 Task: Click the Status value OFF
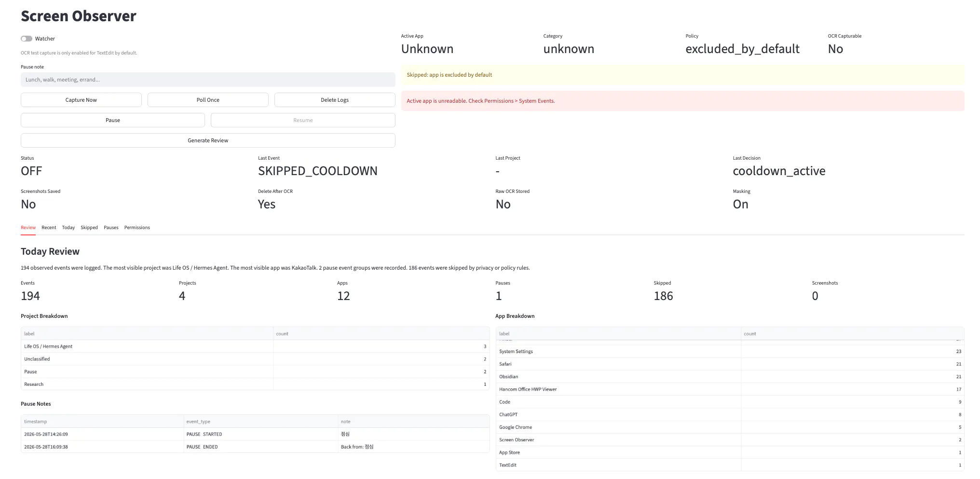31,171
